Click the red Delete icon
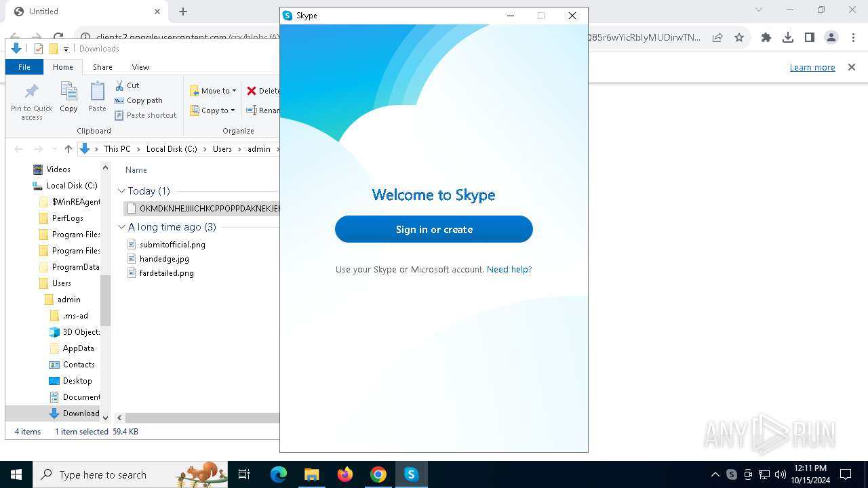 pos(252,91)
